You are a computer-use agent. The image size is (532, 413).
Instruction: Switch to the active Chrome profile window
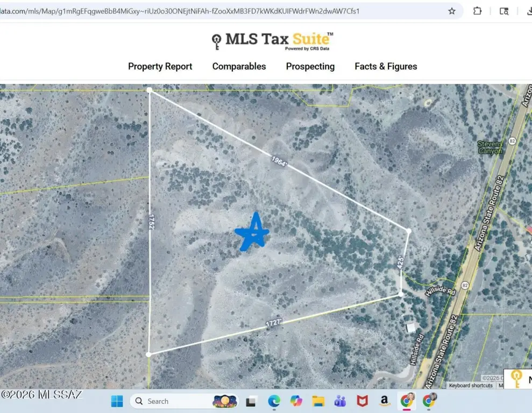point(407,401)
